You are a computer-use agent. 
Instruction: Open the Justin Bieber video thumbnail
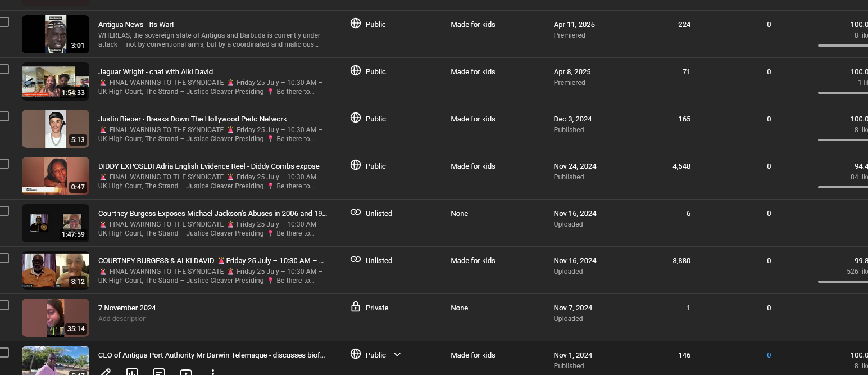(x=55, y=129)
